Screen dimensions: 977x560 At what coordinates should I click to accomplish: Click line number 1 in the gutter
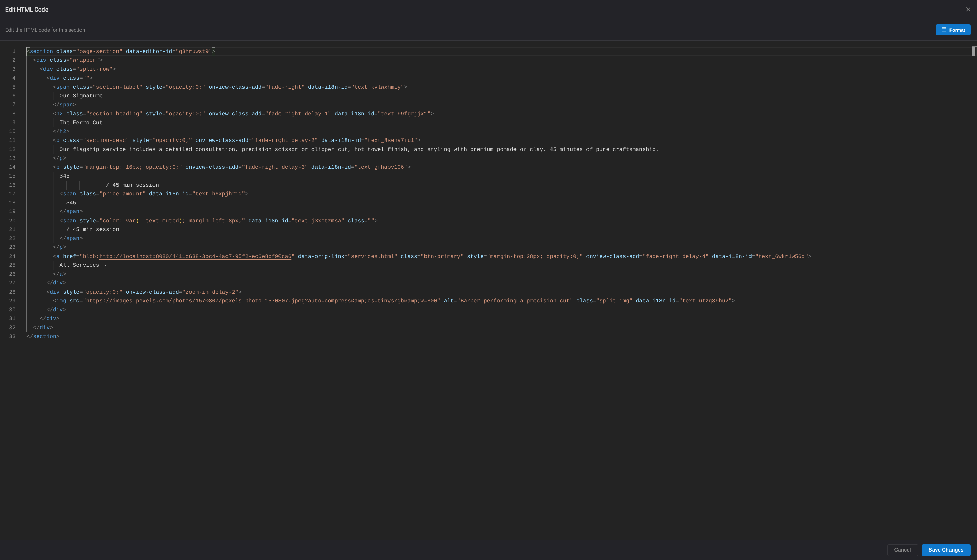[14, 52]
